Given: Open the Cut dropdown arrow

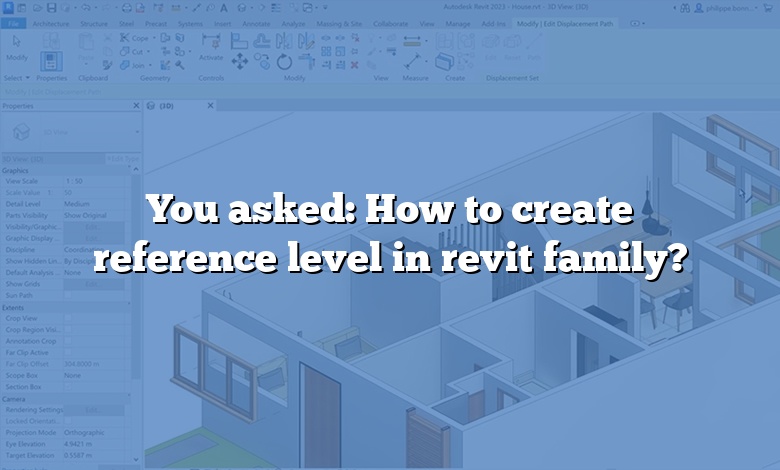Looking at the screenshot, I should [x=148, y=51].
